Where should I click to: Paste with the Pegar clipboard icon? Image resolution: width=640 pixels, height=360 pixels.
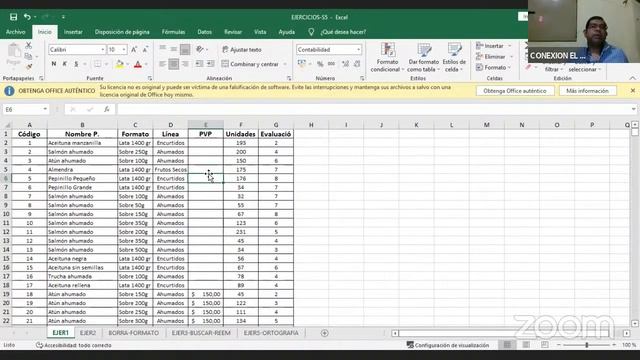(x=14, y=55)
